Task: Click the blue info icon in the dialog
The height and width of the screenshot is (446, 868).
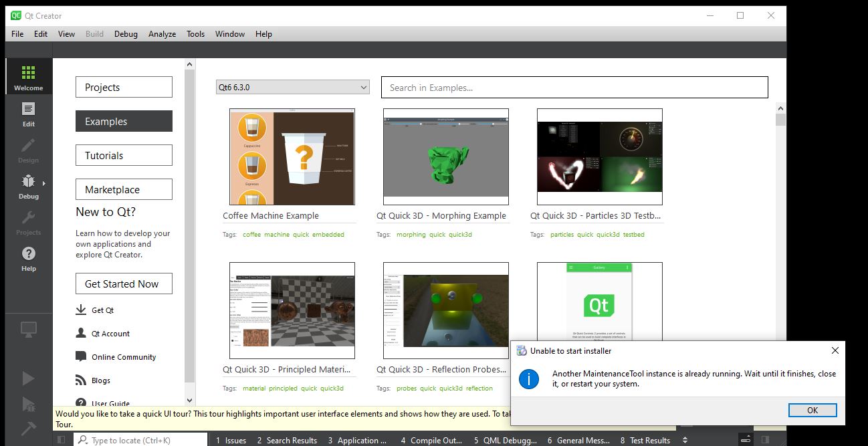Action: point(529,379)
